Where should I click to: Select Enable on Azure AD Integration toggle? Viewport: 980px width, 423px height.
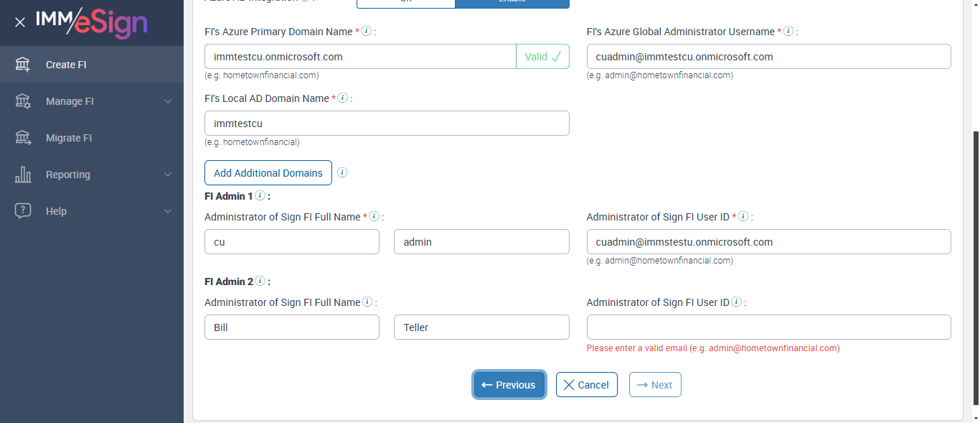512,2
